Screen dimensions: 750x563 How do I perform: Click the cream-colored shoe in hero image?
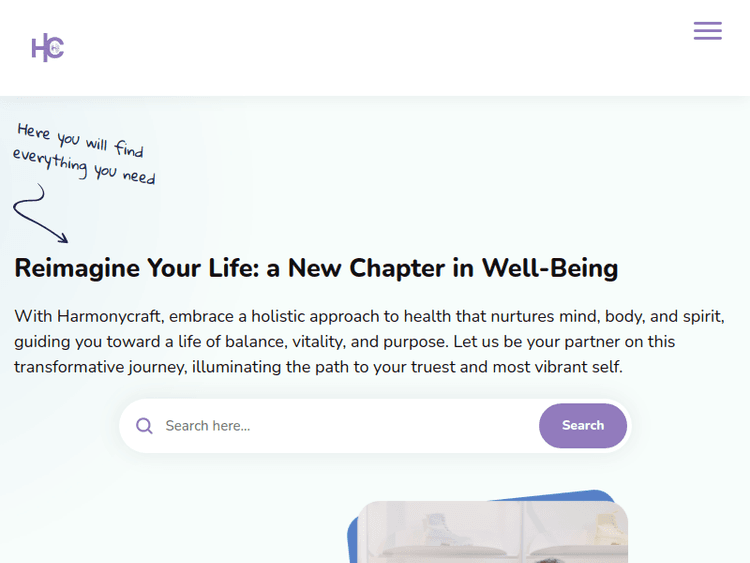[x=609, y=529]
